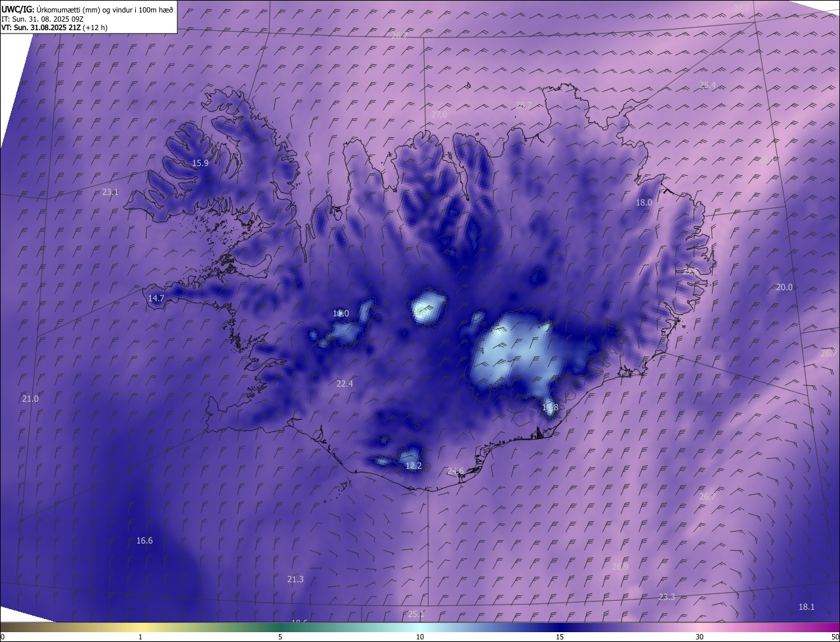The width and height of the screenshot is (840, 642).
Task: Click the 12.2 value label
Action: 413,466
